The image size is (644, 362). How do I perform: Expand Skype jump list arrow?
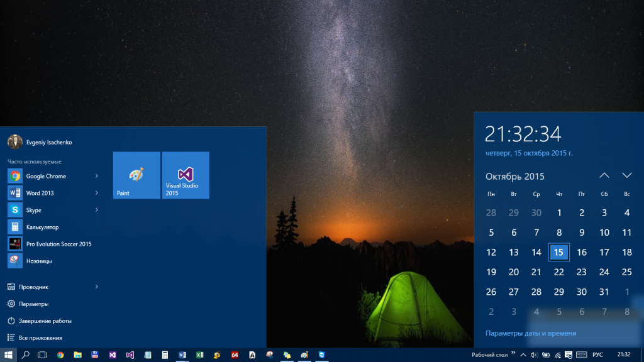pyautogui.click(x=96, y=210)
